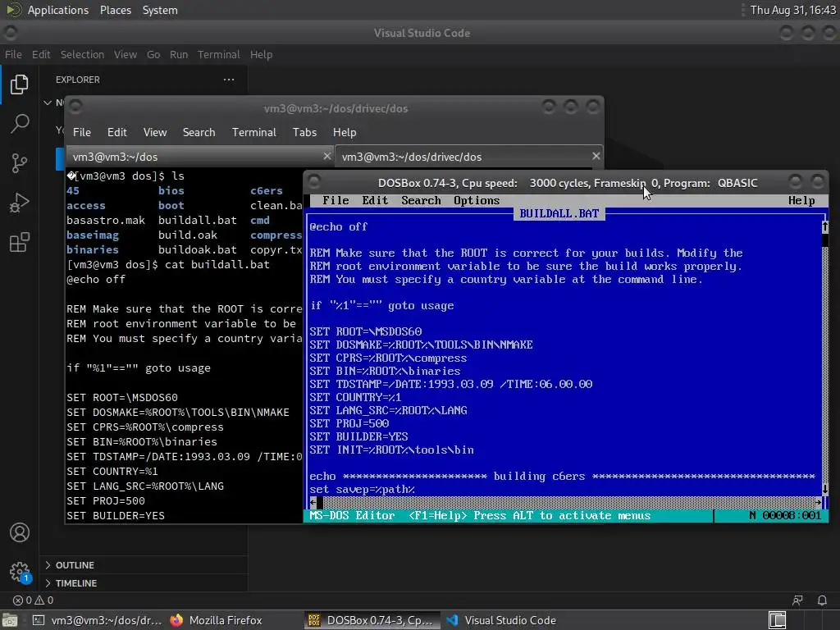Open VS Code Help menu
This screenshot has height=630, width=840.
261,55
